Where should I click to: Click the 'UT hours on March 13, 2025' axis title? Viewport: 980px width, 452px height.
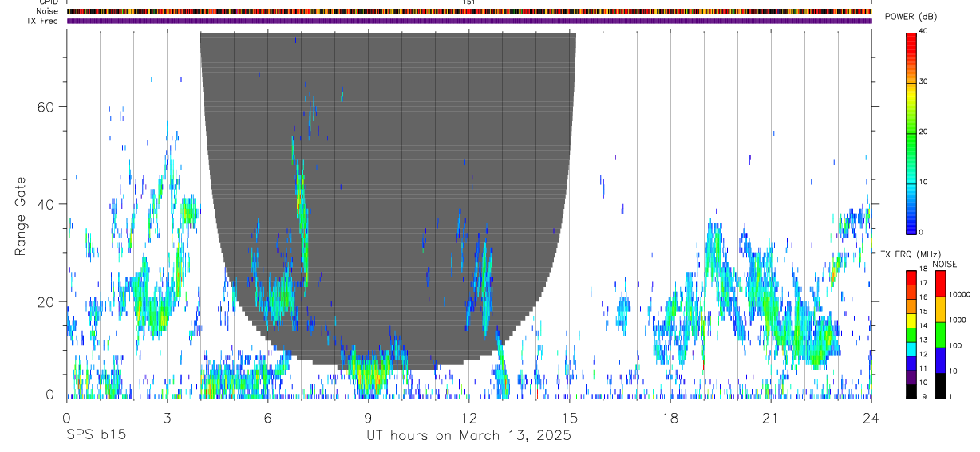(468, 436)
